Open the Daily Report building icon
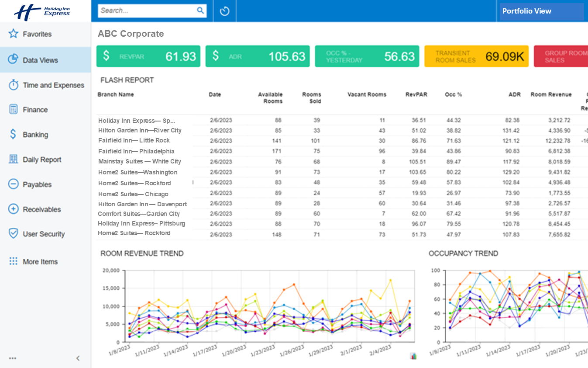The image size is (588, 368). click(x=14, y=159)
